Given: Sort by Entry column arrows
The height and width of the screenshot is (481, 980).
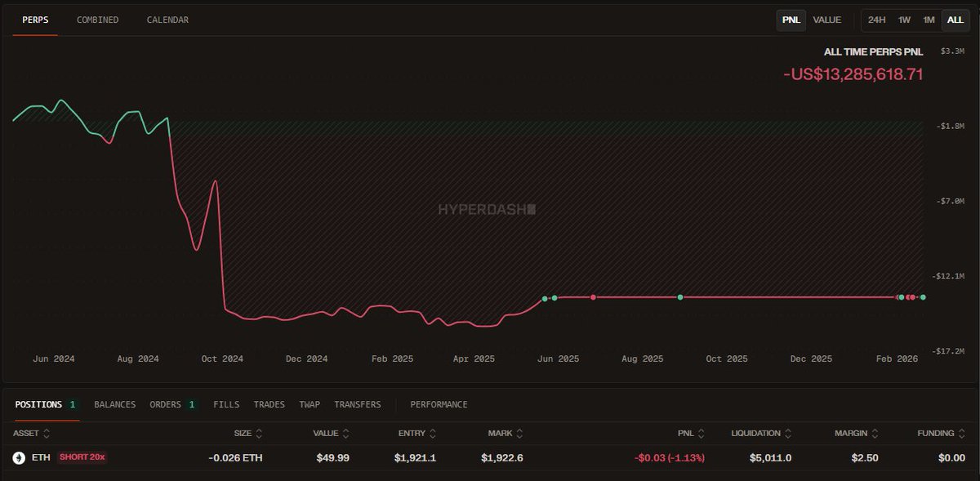Looking at the screenshot, I should [433, 434].
